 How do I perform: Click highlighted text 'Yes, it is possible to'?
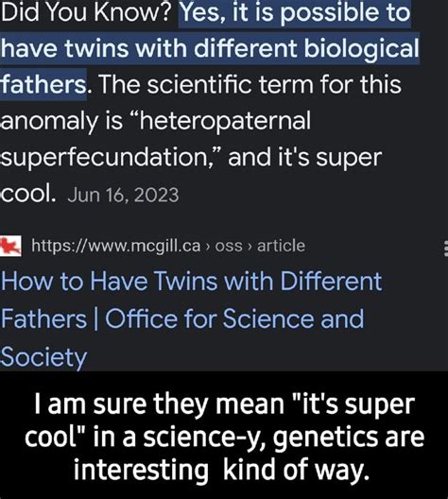pos(295,12)
